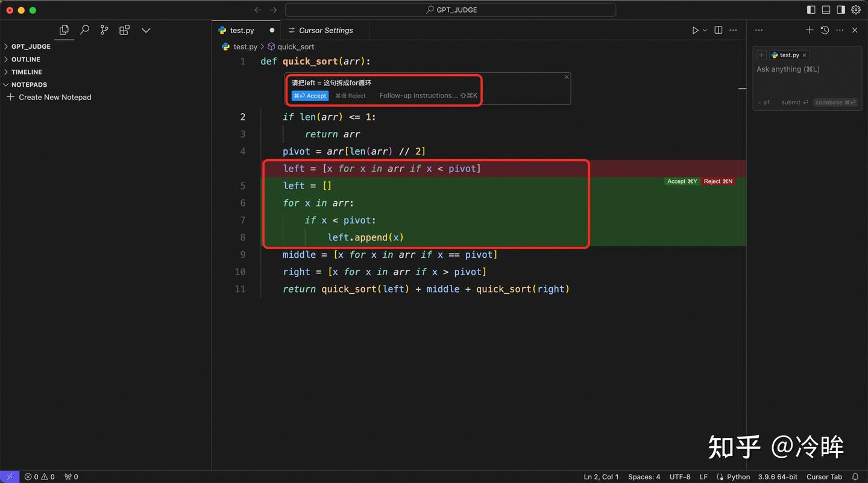Click the UTF-8 encoding status entry
Viewport: 868px width, 483px height.
[680, 476]
